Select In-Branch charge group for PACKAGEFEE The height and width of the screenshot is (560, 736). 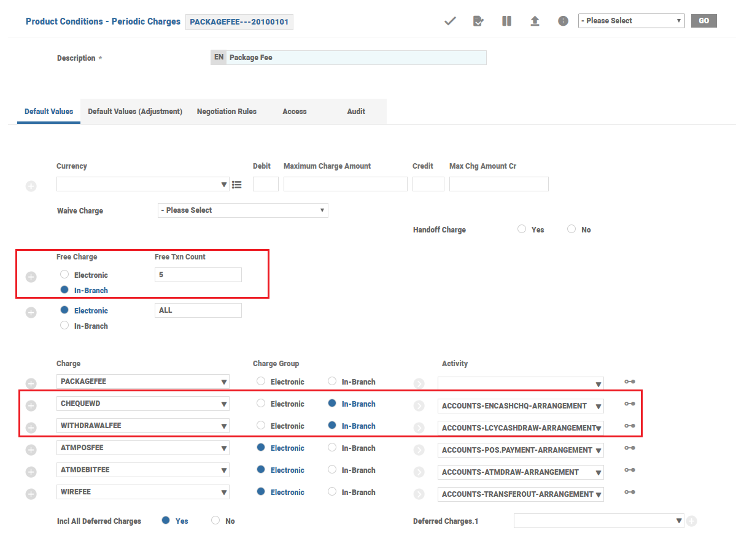(x=332, y=382)
